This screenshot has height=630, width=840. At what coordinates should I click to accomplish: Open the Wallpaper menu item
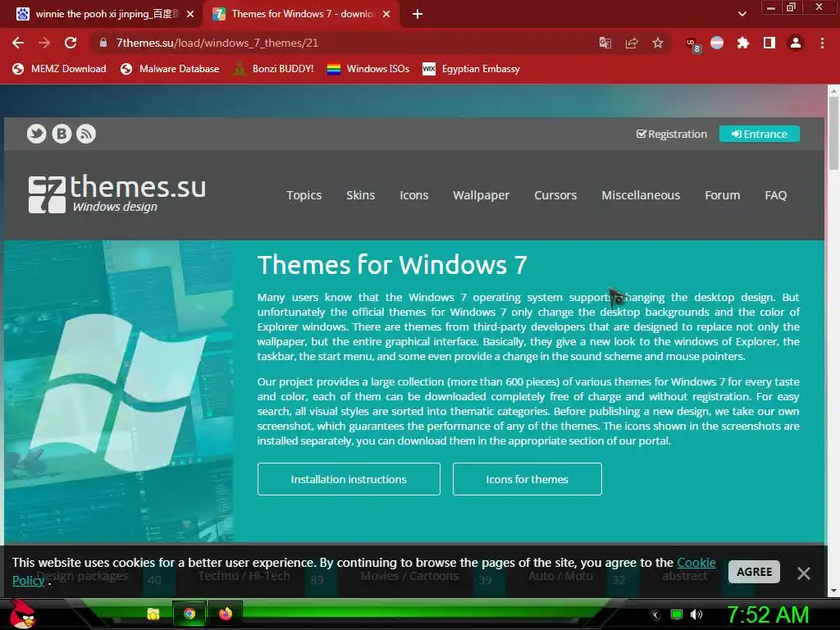tap(481, 195)
